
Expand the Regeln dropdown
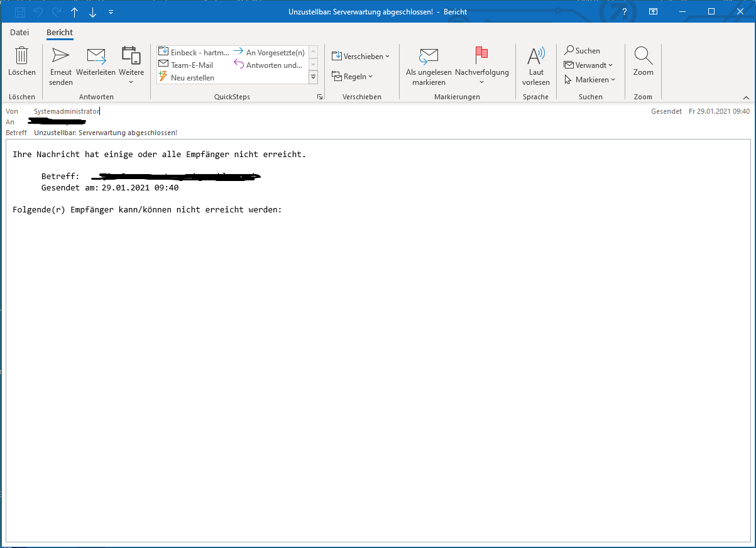click(353, 76)
